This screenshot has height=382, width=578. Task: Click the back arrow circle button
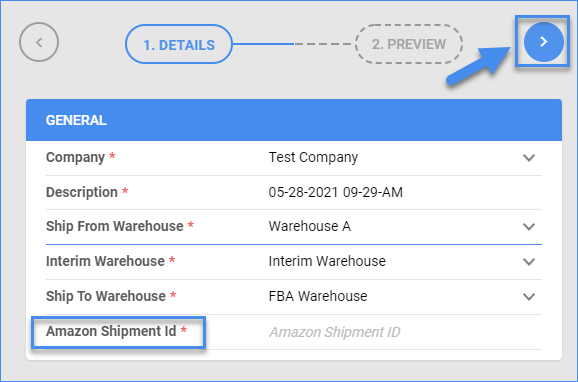tap(39, 42)
